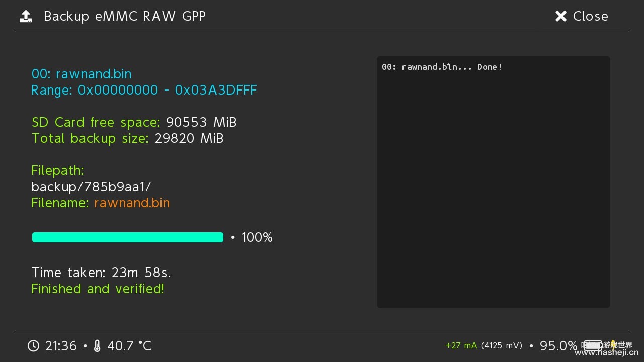Screen dimensions: 644x362
Task: Click the 21:36 time display
Action: click(x=61, y=346)
